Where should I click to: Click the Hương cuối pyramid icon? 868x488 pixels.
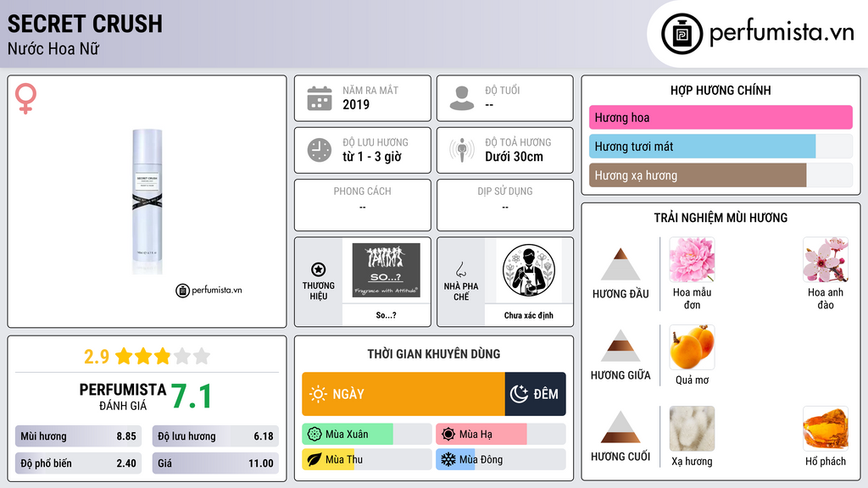pyautogui.click(x=620, y=427)
